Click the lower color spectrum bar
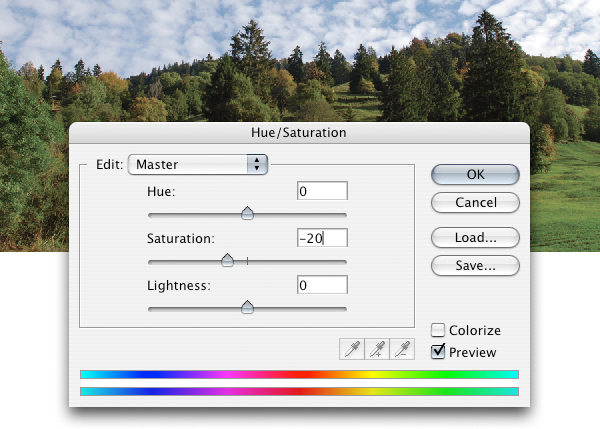This screenshot has height=429, width=600. pyautogui.click(x=300, y=391)
